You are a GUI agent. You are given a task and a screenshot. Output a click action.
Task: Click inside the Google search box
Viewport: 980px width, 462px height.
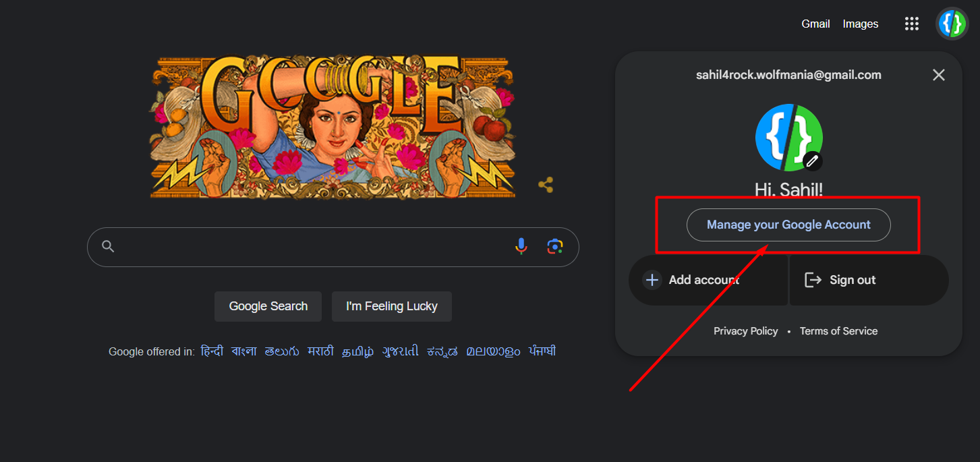coord(310,247)
